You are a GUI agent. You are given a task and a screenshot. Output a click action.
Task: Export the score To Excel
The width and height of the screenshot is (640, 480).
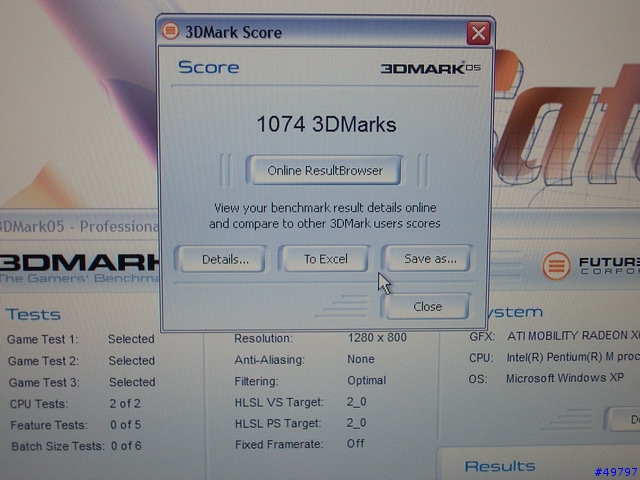coord(325,259)
